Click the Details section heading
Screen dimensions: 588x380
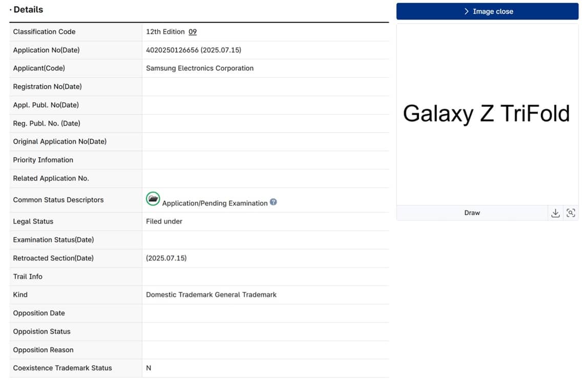coord(28,10)
